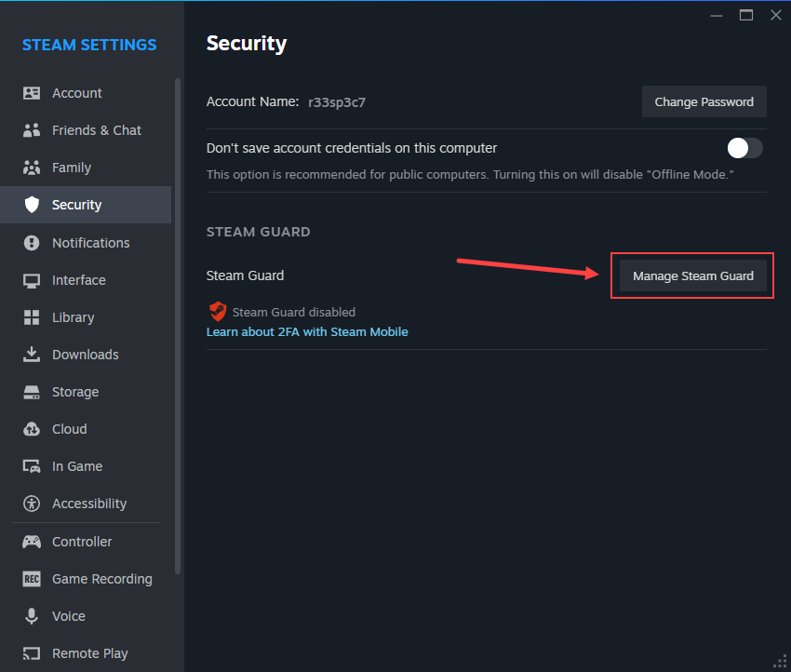Select the Family group icon
The image size is (791, 672).
tap(32, 168)
